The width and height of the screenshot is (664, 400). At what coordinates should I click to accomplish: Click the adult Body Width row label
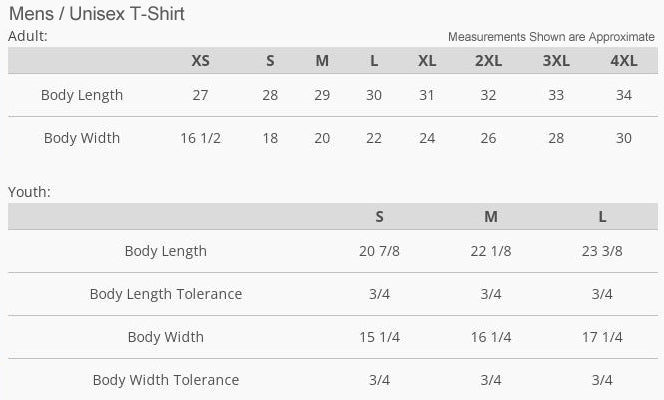pyautogui.click(x=82, y=138)
